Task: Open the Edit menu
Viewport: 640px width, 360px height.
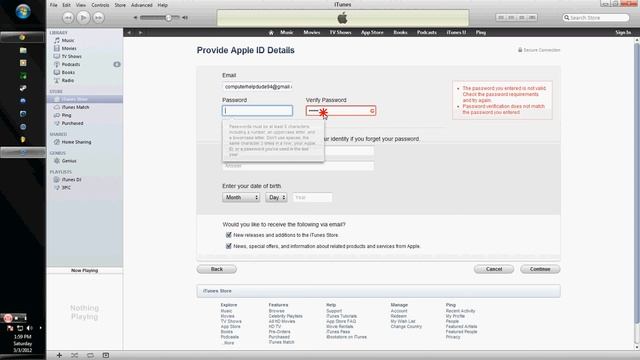Action: pos(67,5)
